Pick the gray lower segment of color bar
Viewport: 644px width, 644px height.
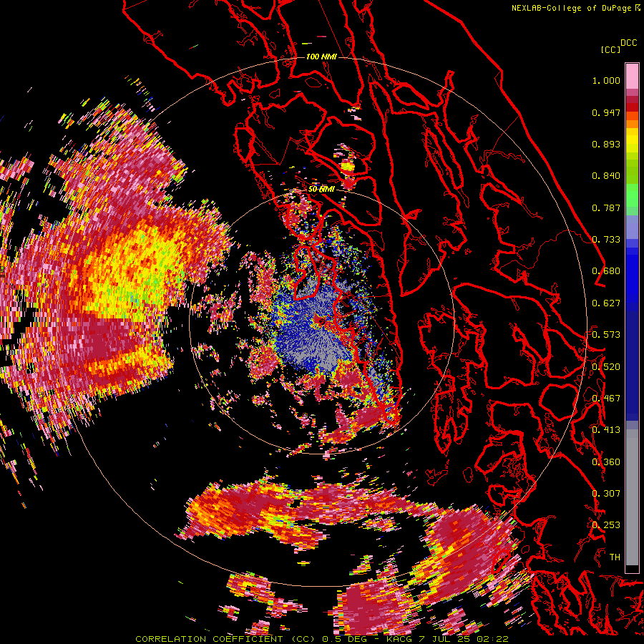click(632, 497)
